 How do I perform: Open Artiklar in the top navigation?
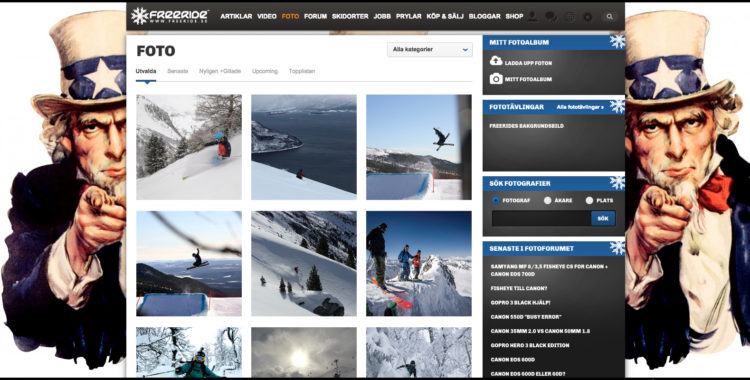236,16
